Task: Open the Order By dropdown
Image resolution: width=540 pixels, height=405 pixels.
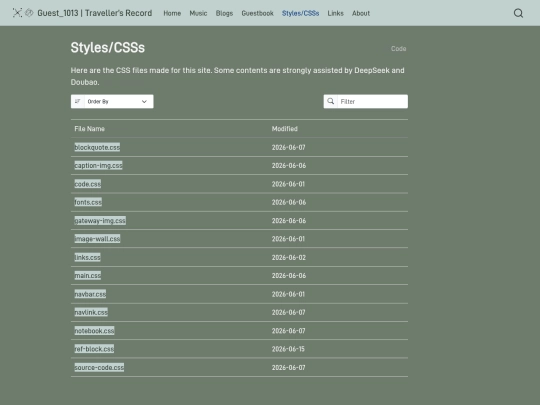Action: coord(112,101)
